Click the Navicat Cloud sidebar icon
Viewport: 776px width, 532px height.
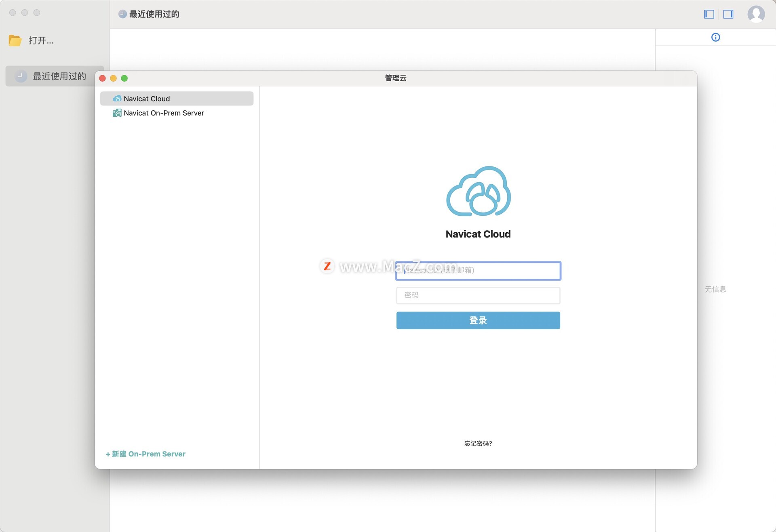click(x=117, y=99)
